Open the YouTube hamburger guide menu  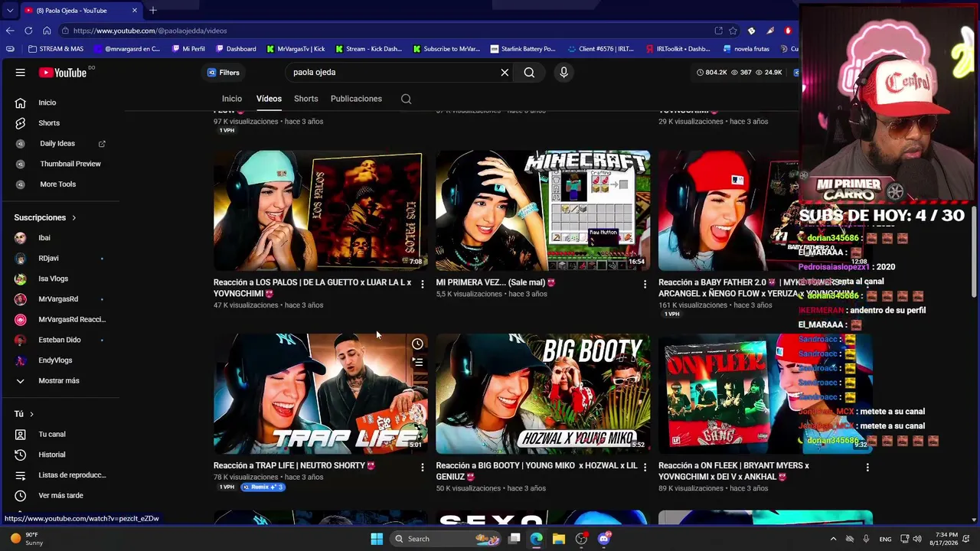(21, 73)
